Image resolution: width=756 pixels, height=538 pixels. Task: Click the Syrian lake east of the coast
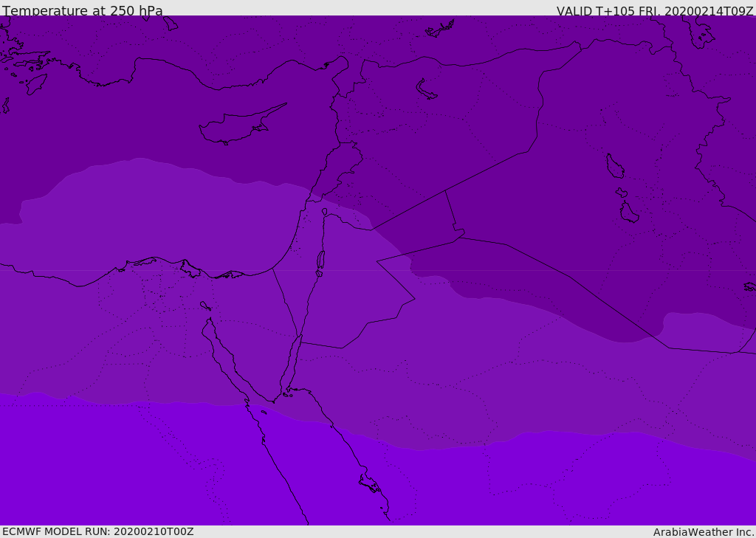coord(426,89)
